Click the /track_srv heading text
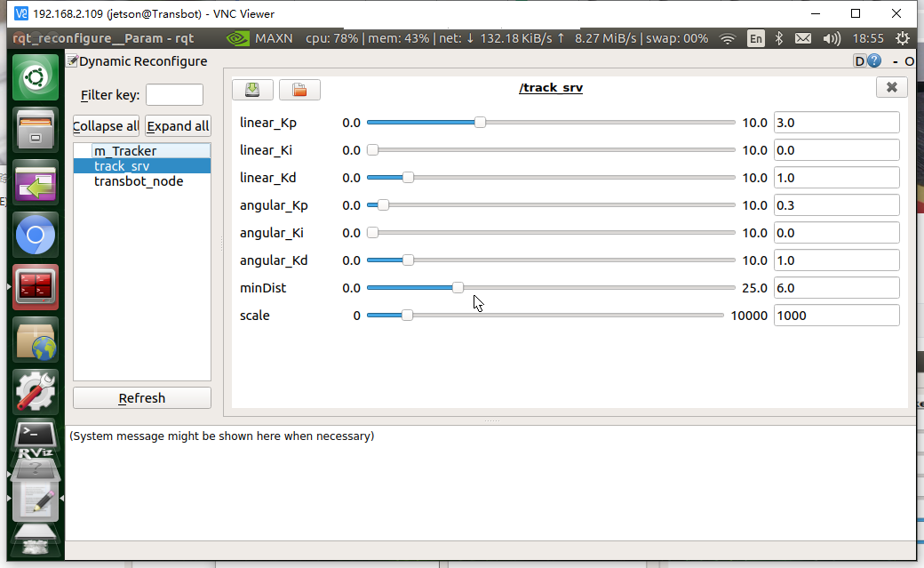The image size is (924, 568). point(551,88)
